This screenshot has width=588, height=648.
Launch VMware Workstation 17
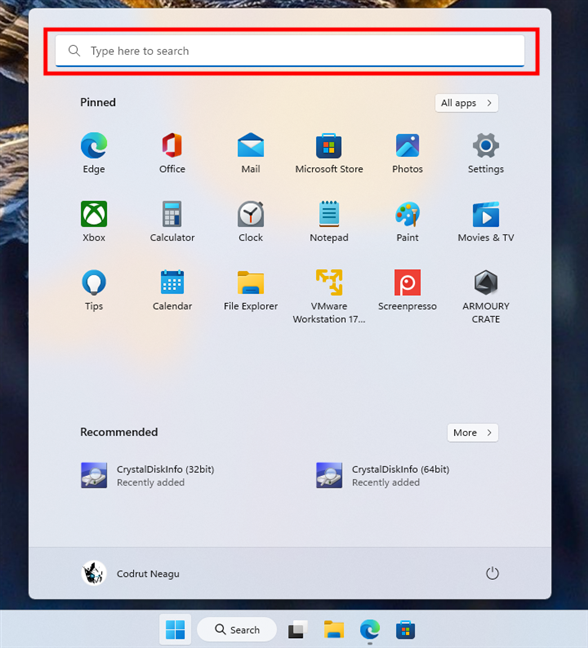click(329, 296)
